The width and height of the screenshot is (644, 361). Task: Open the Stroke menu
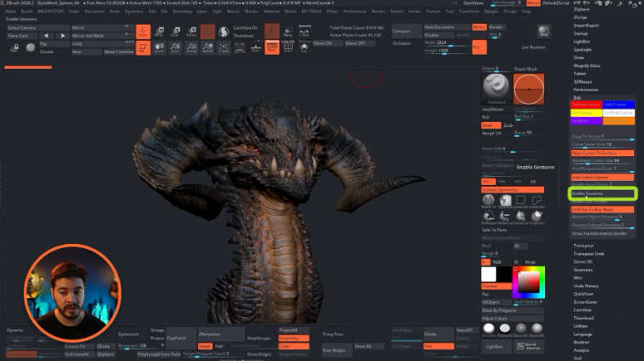(414, 11)
